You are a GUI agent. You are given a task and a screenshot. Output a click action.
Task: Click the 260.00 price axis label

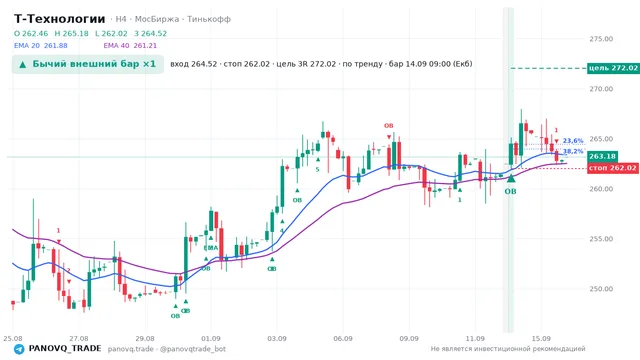601,189
